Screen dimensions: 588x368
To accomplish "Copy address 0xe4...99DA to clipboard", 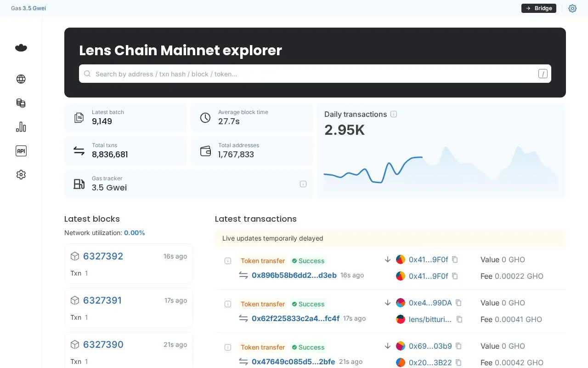I will [x=458, y=303].
